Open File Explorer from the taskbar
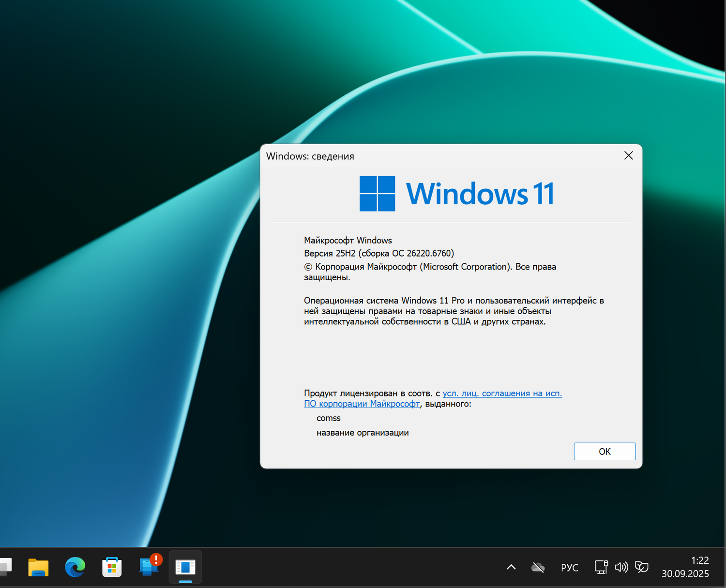This screenshot has width=726, height=588. 38,567
